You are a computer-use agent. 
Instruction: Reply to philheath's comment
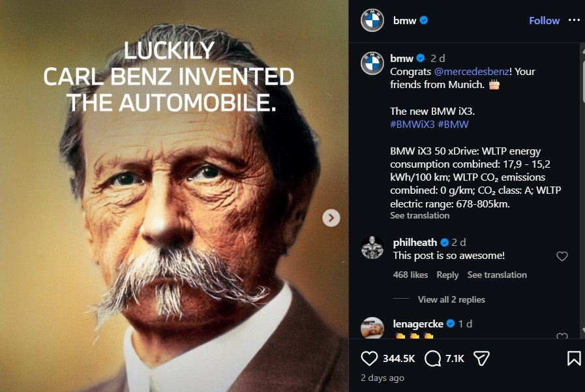(x=447, y=275)
